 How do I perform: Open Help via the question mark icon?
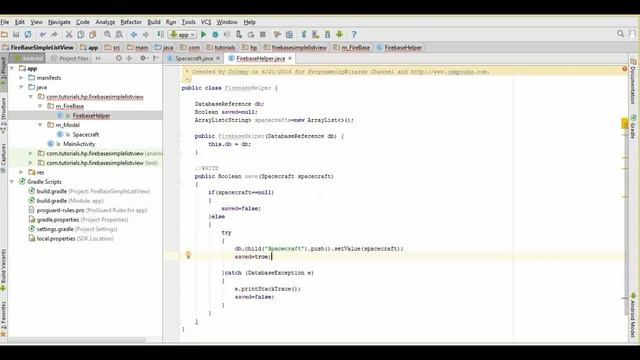tap(354, 35)
